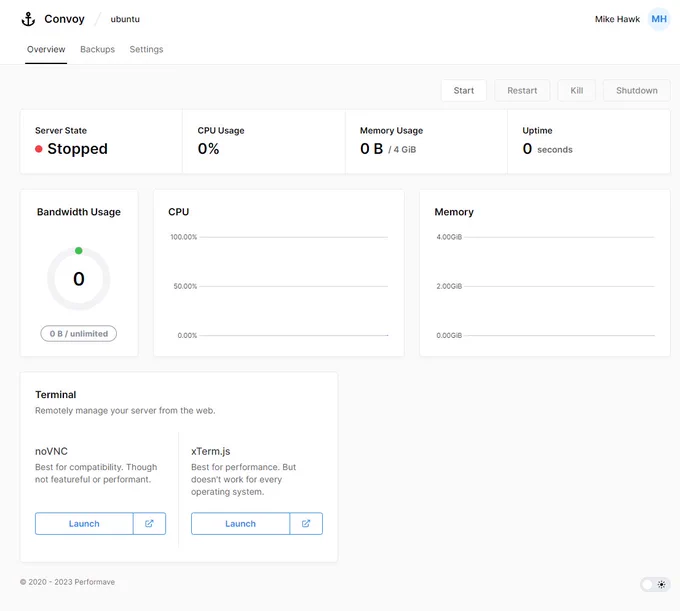
Task: Switch to the Backups tab
Action: pyautogui.click(x=98, y=49)
